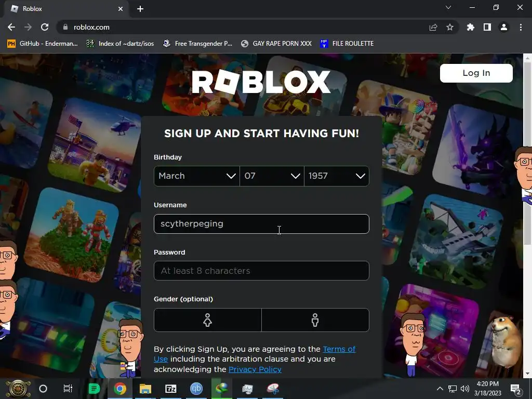Share this page via the share icon

pos(433,27)
